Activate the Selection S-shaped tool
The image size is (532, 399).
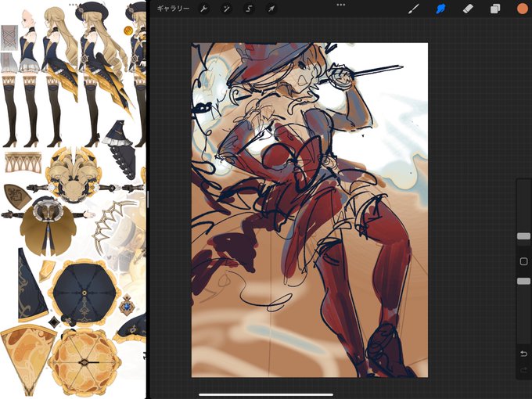tap(249, 9)
